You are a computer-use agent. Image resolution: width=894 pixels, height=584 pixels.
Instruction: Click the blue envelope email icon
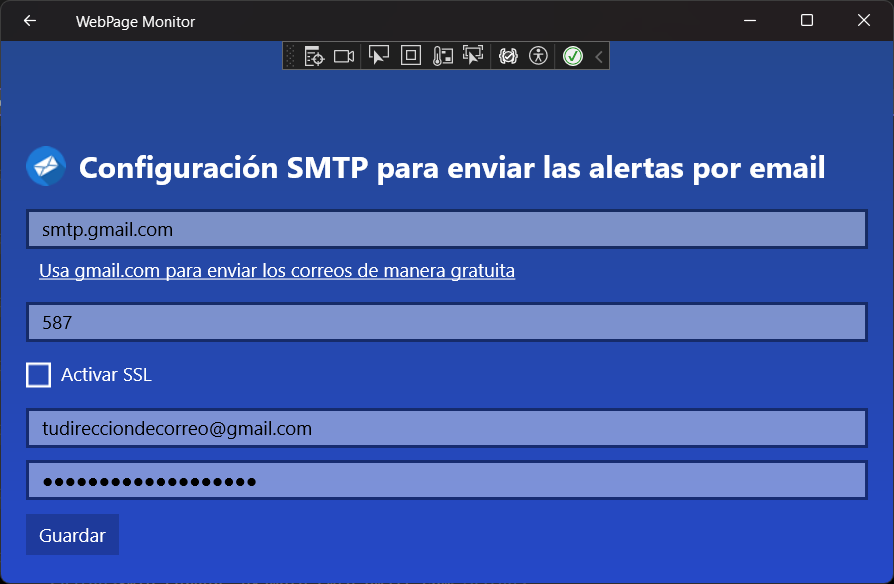click(x=46, y=167)
